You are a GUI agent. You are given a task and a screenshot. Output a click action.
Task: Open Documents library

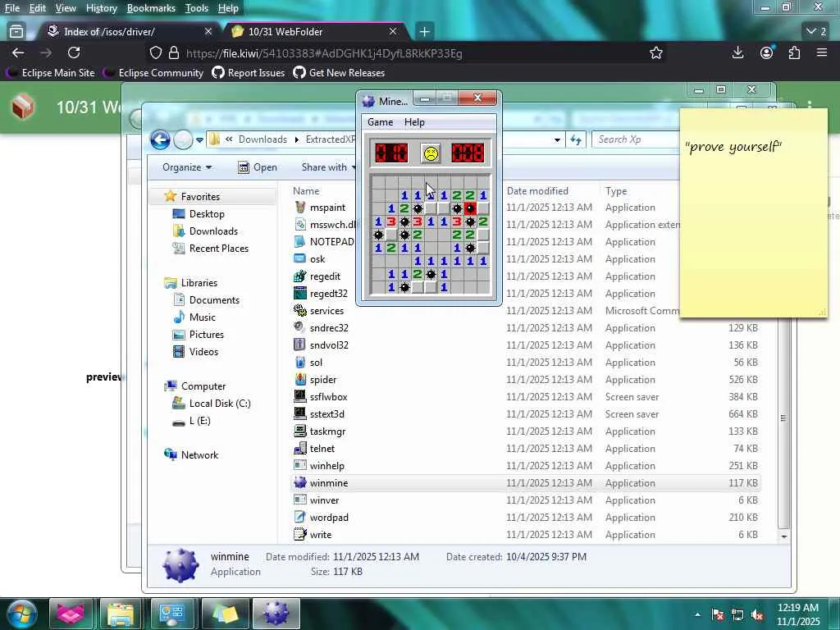coord(214,300)
